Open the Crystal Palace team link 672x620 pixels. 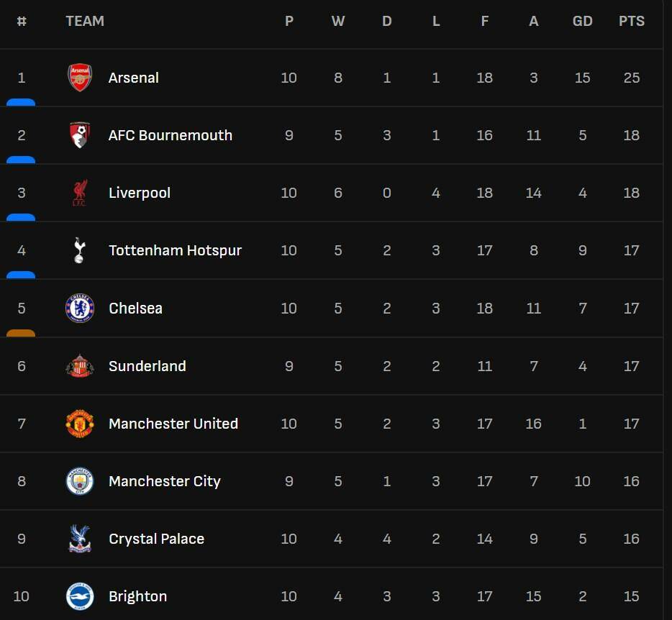pyautogui.click(x=156, y=539)
